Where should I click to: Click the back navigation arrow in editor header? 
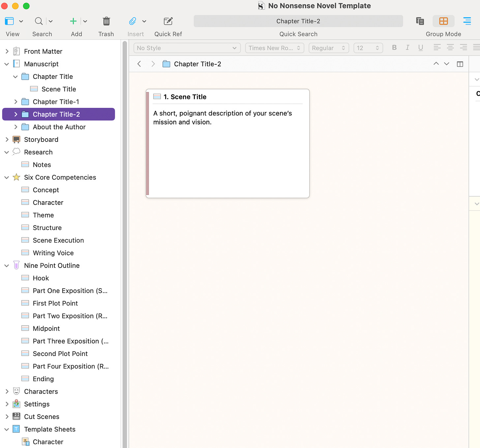pos(139,64)
